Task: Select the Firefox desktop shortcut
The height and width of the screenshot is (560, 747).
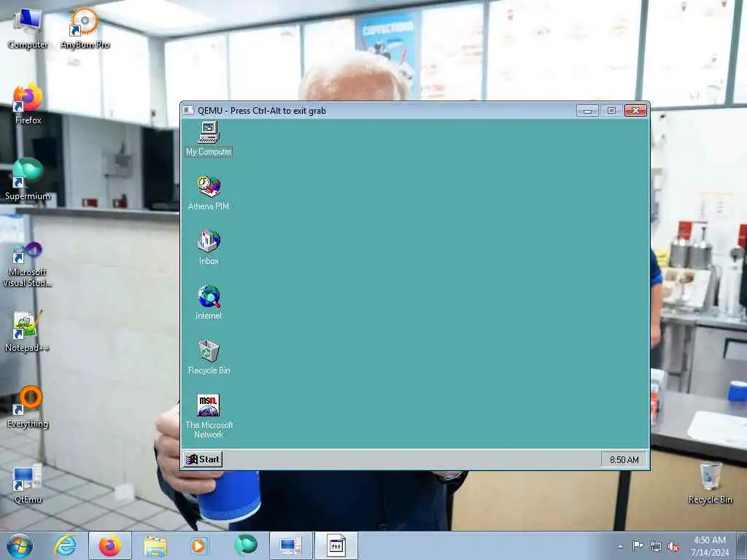Action: (28, 105)
